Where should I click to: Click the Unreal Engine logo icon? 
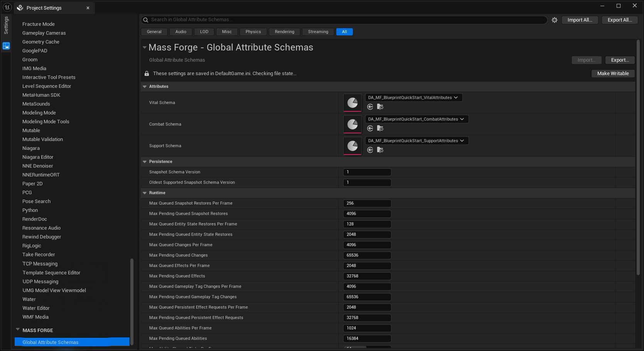(x=7, y=7)
